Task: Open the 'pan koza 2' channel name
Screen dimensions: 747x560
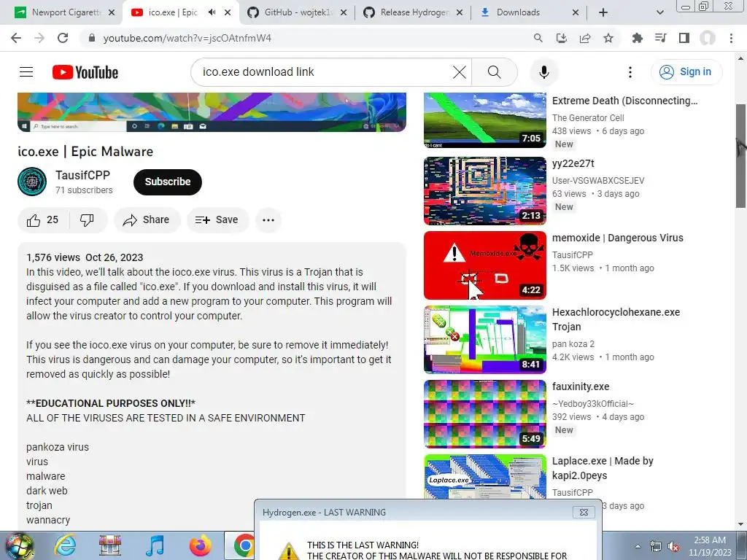Action: (573, 344)
